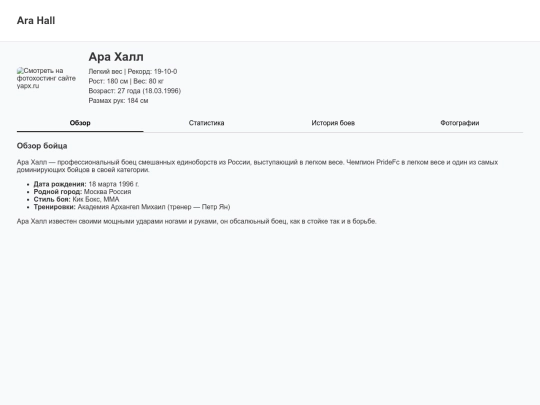Image resolution: width=540 pixels, height=405 pixels.
Task: Switch to the Статистика tab
Action: pyautogui.click(x=206, y=123)
